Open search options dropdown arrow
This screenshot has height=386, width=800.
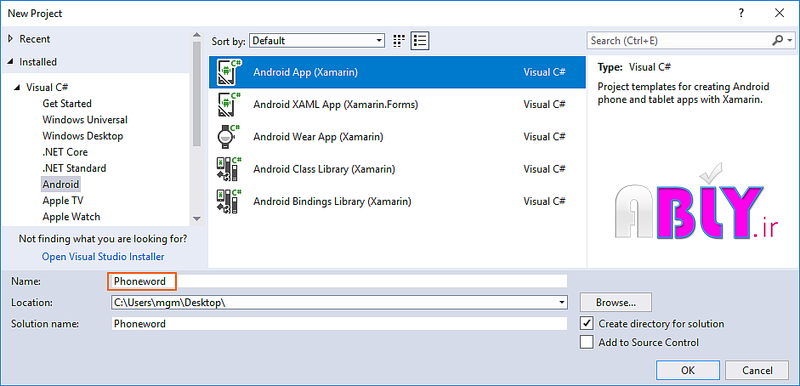point(790,40)
